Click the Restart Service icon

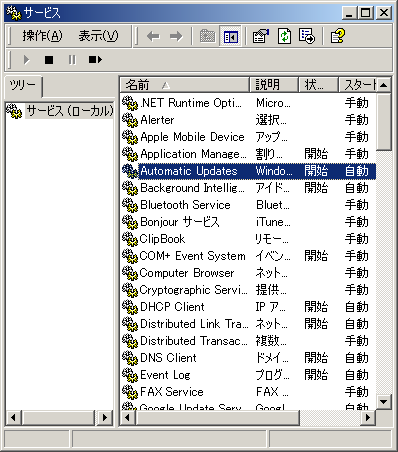pyautogui.click(x=95, y=60)
